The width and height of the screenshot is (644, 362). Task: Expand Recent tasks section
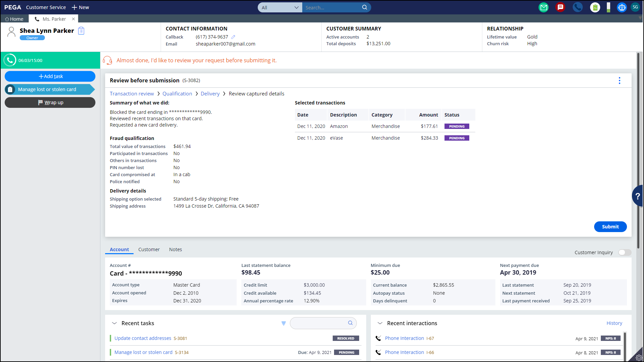click(x=114, y=323)
